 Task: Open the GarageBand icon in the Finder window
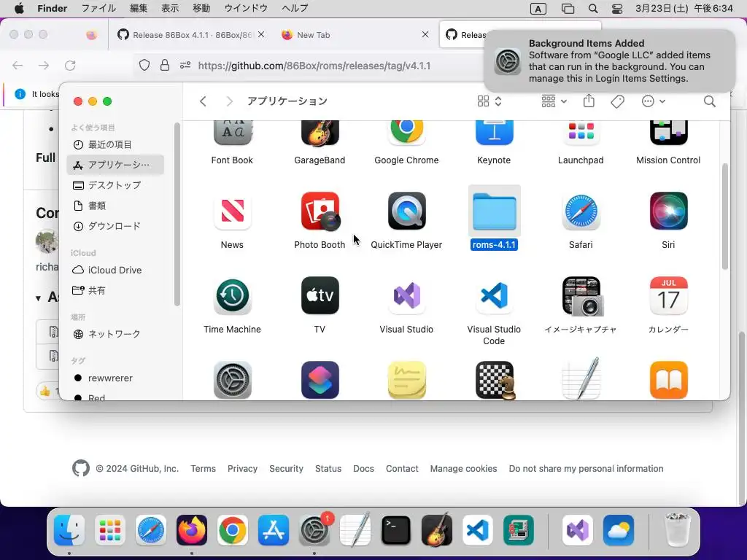pyautogui.click(x=320, y=133)
